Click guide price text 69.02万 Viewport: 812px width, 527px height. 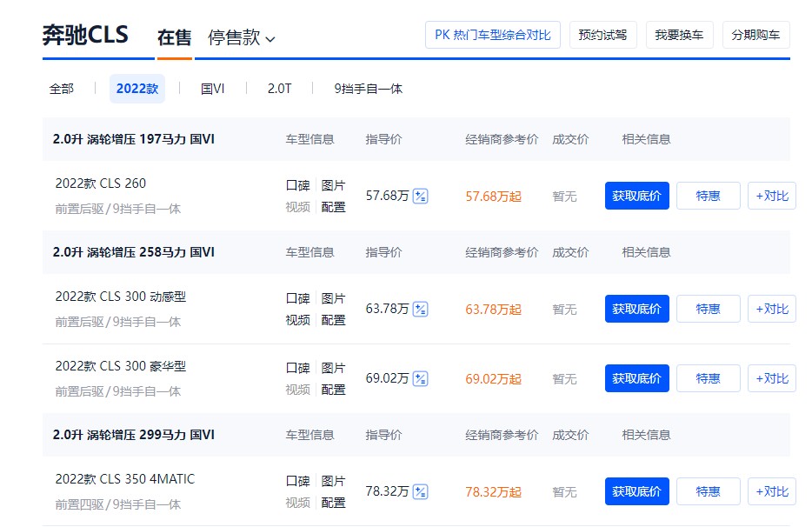tap(388, 378)
